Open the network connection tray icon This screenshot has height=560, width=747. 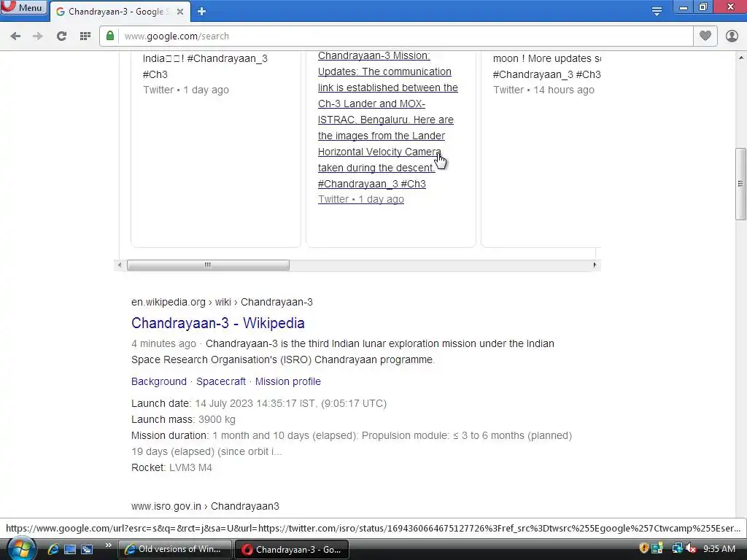tap(676, 548)
